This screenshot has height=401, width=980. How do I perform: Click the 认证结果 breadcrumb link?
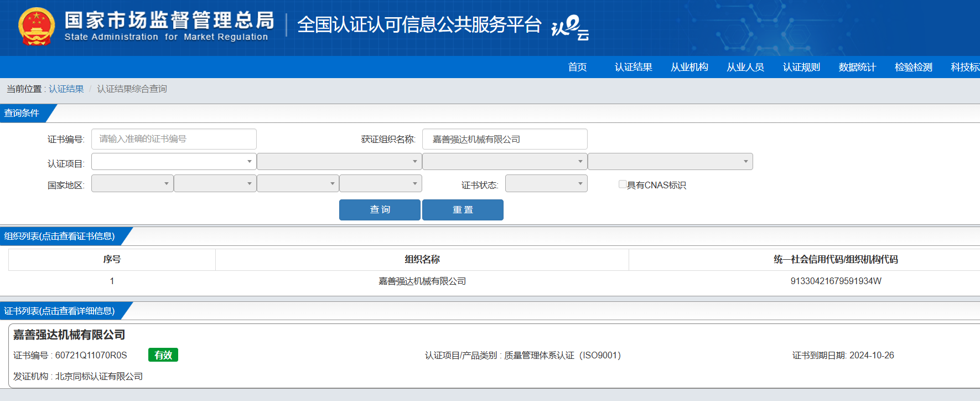66,89
